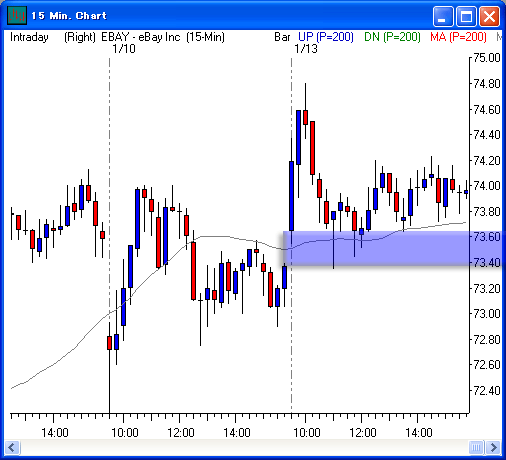Click the 74.00 price axis label
The width and height of the screenshot is (506, 460).
pos(487,186)
